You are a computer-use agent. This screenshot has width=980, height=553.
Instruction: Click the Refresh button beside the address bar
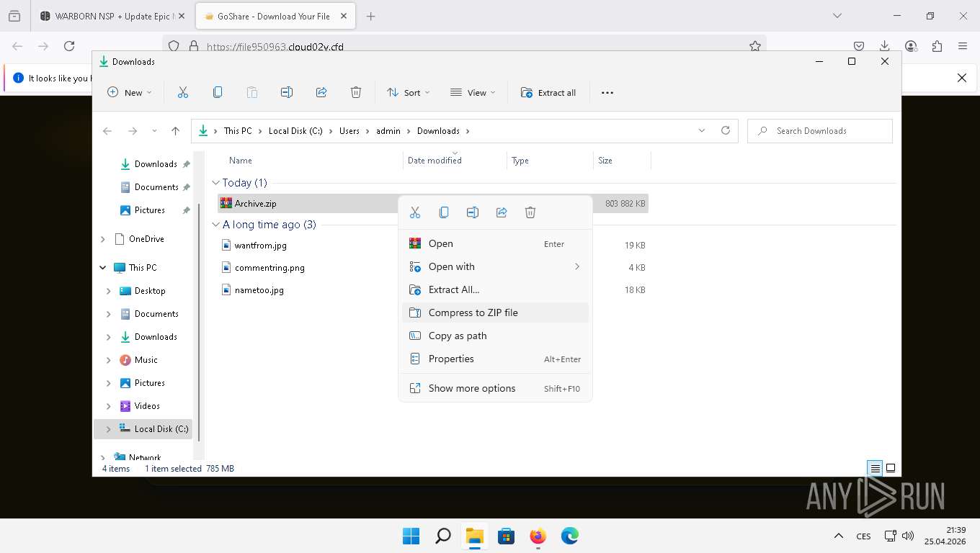point(726,130)
